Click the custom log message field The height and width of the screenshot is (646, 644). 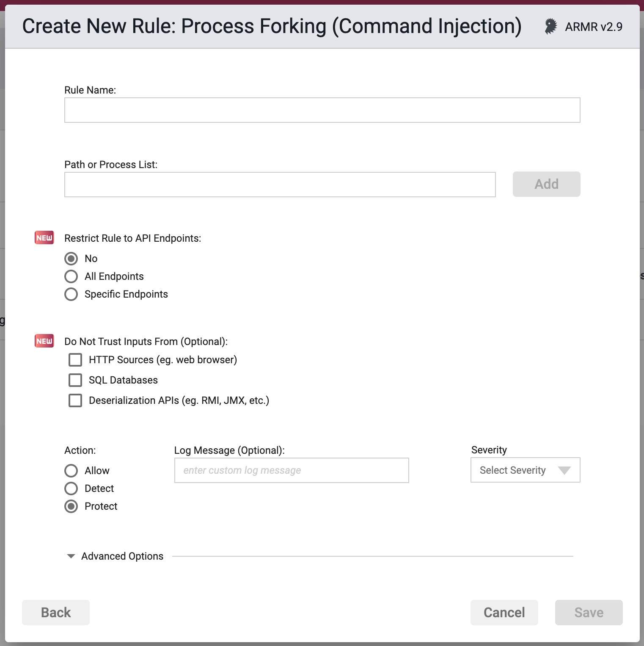[x=292, y=470]
